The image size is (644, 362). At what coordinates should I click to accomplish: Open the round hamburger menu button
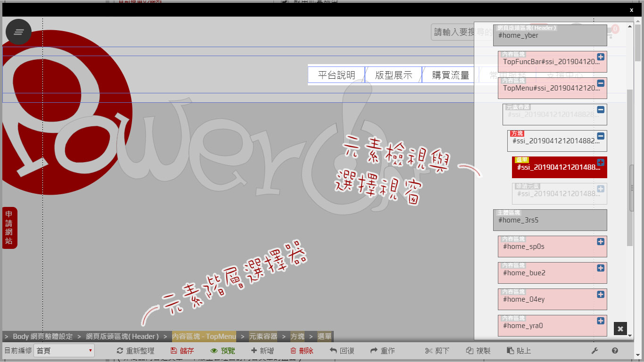pos(18,32)
